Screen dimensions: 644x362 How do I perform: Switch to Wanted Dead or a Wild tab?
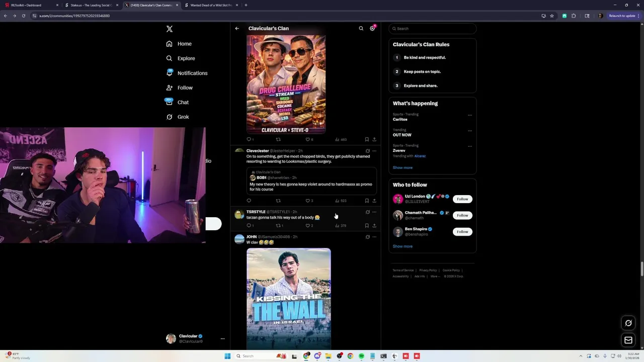click(211, 5)
